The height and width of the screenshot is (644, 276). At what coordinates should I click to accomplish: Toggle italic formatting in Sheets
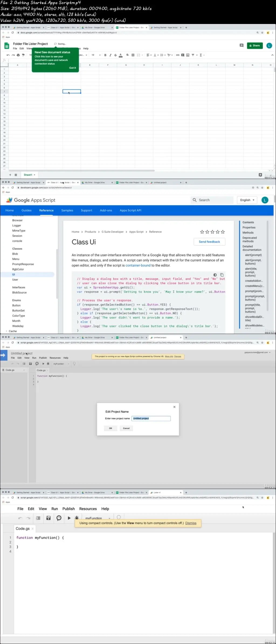coord(110,55)
